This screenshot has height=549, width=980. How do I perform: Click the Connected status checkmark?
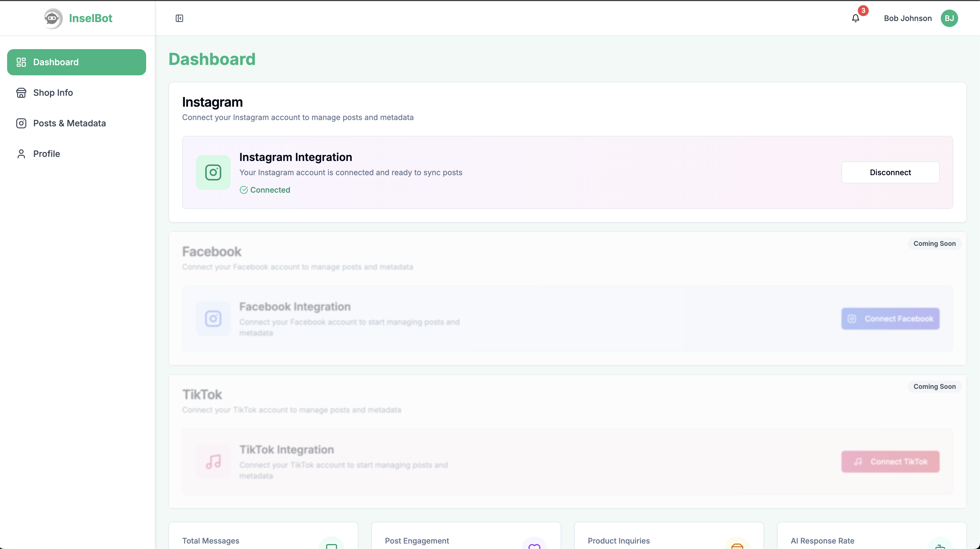244,190
